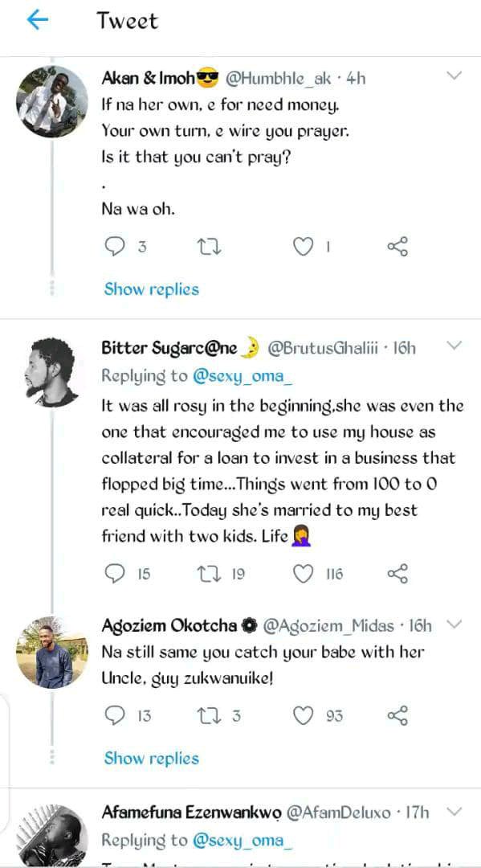Open @sexy_oma_ mention in Bitter Sugarc@ne reply
Image resolution: width=481 pixels, height=868 pixels.
[243, 376]
